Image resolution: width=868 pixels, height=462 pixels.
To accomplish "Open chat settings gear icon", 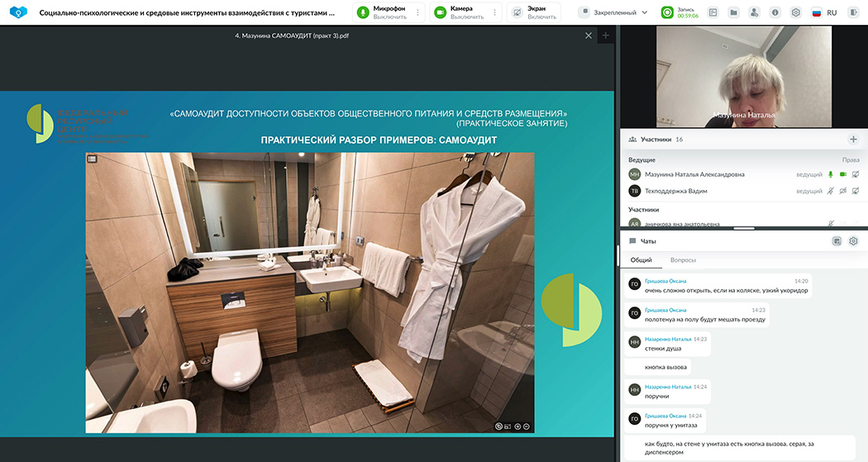I will coord(853,241).
